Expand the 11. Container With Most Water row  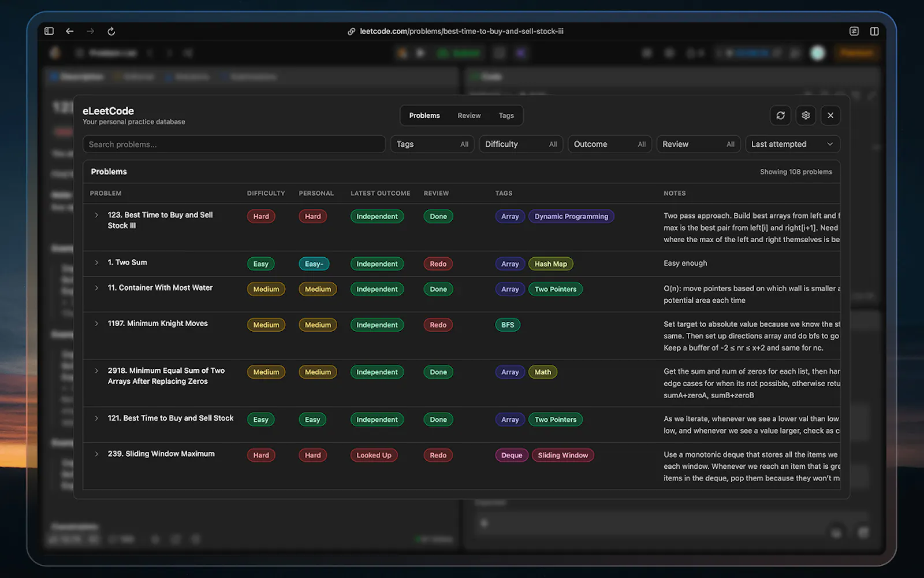pos(96,288)
